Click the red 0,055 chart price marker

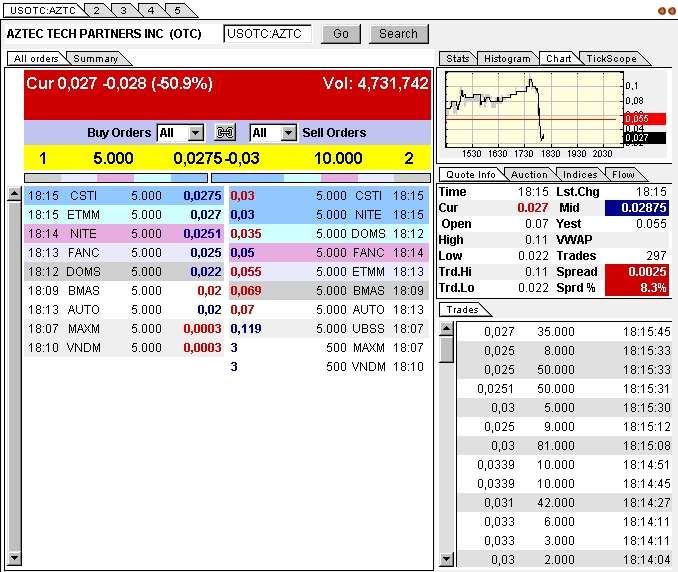644,118
